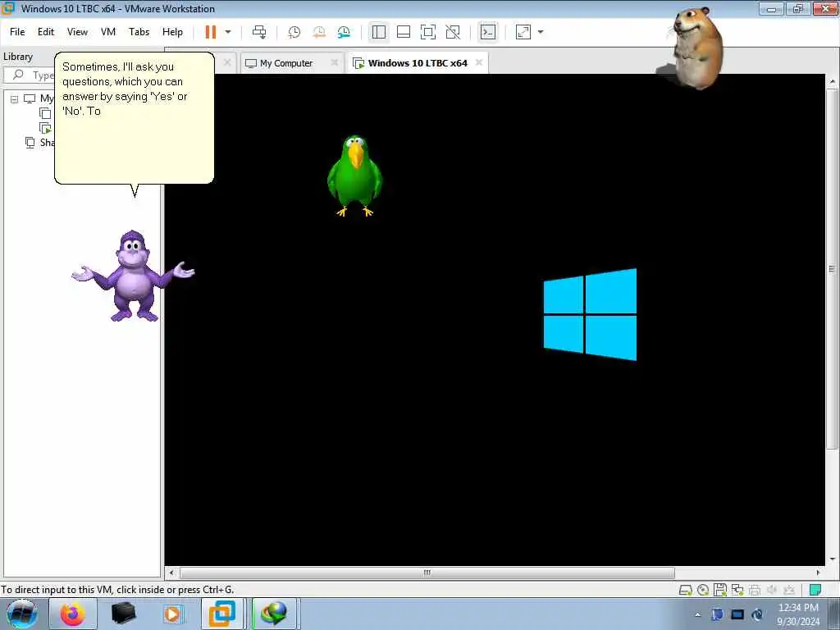Open the File menu
840x630 pixels.
point(17,32)
